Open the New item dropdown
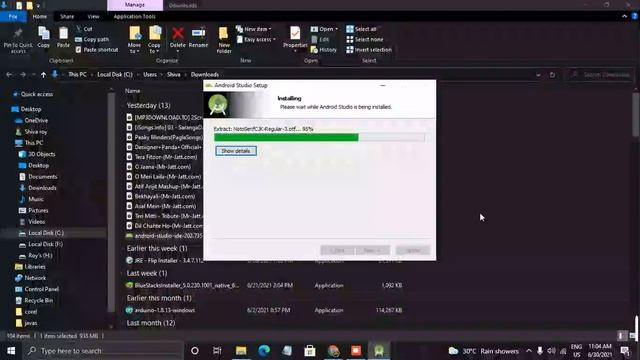This screenshot has height=360, width=640. coord(253,29)
